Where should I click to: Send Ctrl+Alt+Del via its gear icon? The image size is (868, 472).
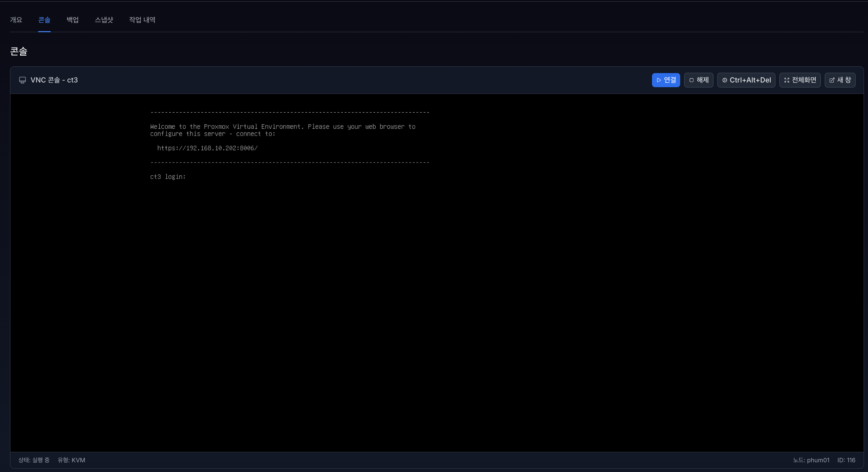(x=724, y=80)
